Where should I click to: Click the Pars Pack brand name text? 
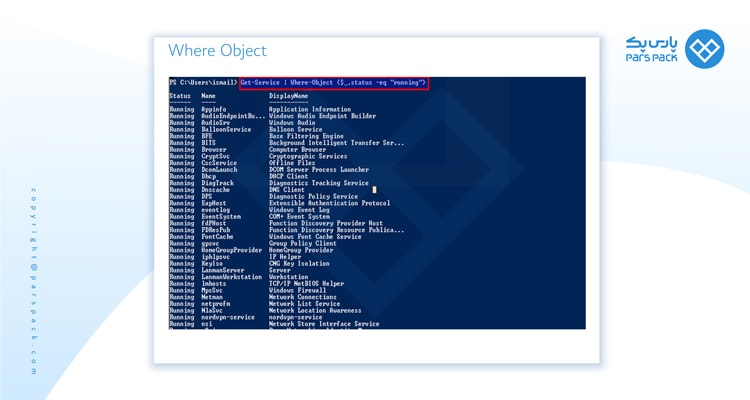(651, 50)
